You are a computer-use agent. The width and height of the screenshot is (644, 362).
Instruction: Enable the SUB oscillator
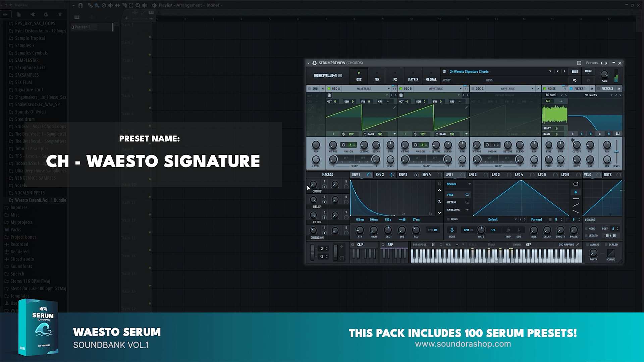309,89
